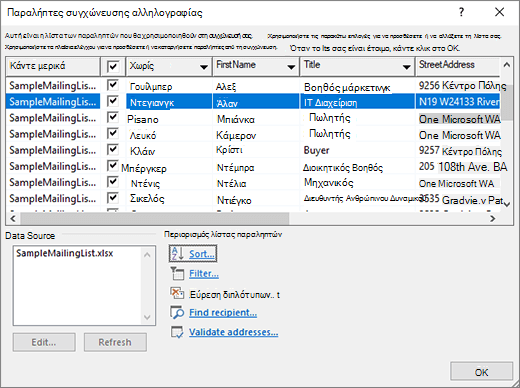Click the OK button
520x388 pixels.
click(481, 372)
